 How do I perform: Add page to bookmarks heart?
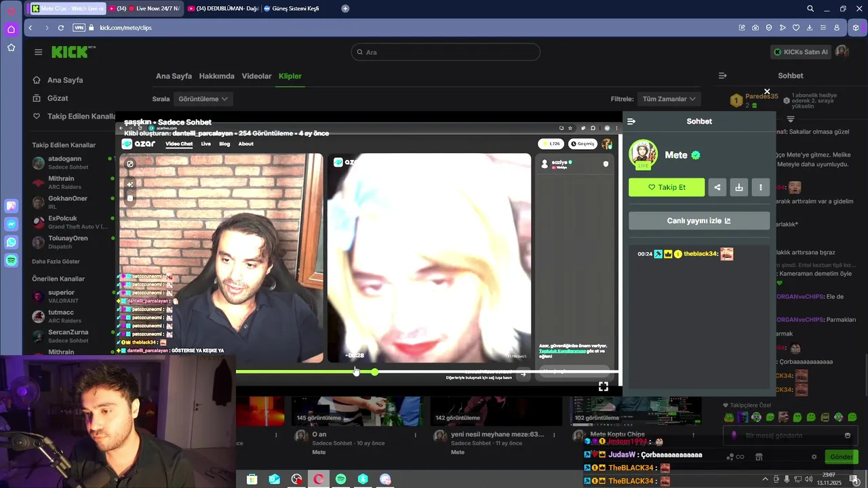(x=796, y=28)
